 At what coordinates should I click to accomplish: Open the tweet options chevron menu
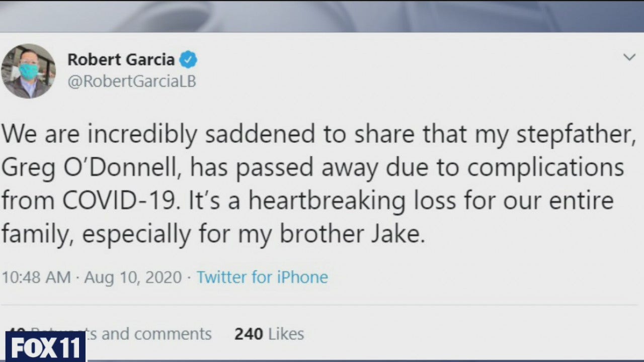629,57
